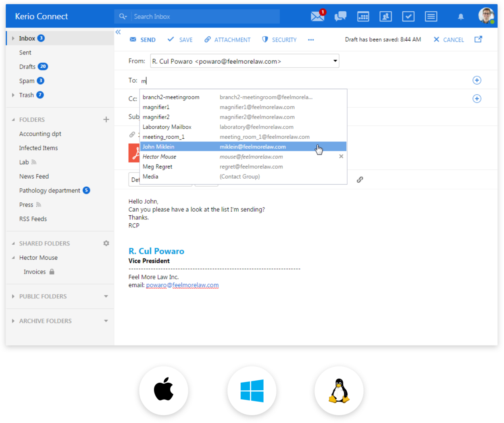
Task: Select Meg Regret from suggestions
Action: pos(243,167)
